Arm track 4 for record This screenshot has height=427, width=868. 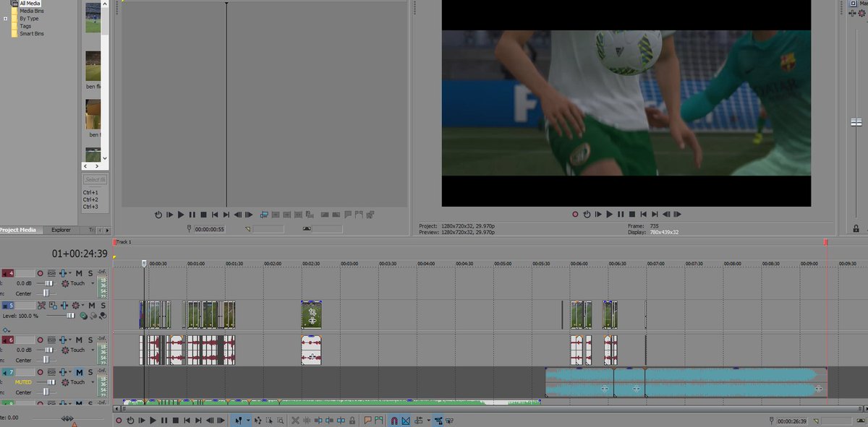point(41,273)
